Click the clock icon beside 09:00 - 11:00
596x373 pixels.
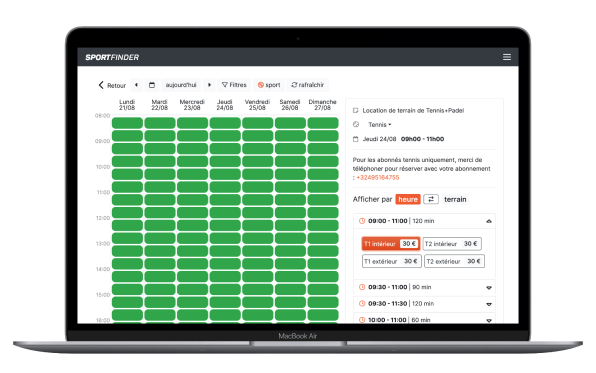pos(362,221)
